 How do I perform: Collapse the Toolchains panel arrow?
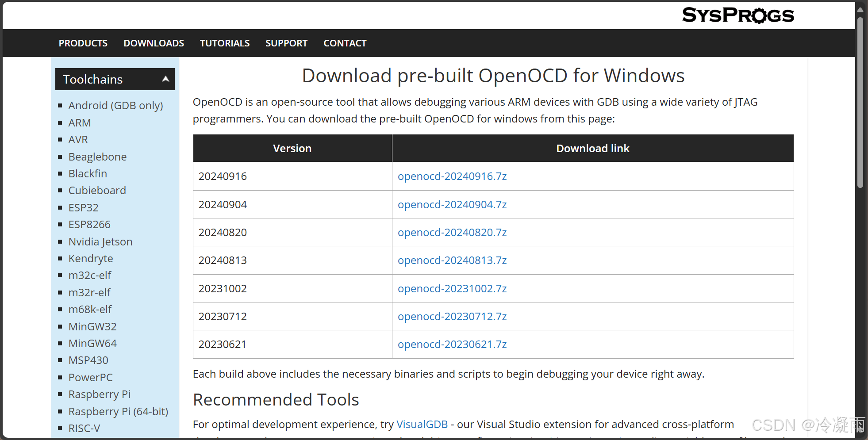tap(165, 79)
